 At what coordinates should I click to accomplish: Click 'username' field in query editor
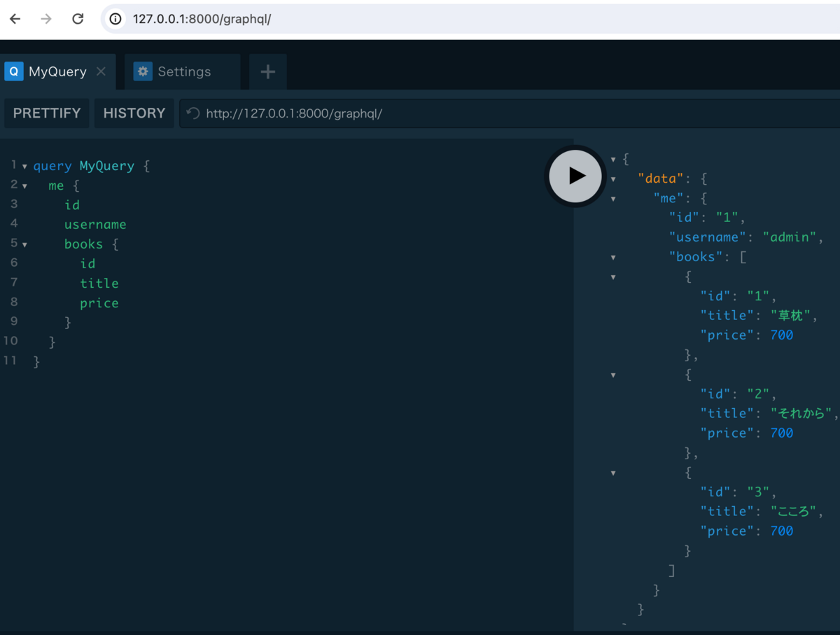coord(95,225)
